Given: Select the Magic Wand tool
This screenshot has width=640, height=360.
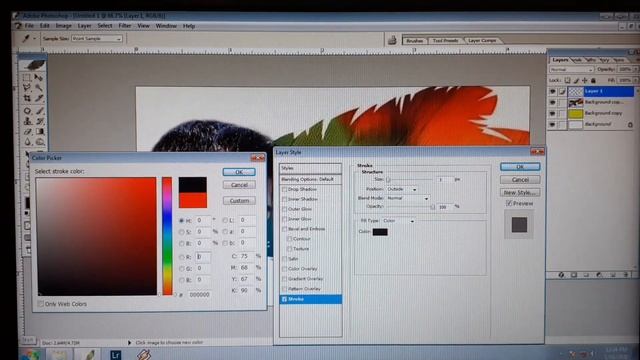Looking at the screenshot, I should point(39,88).
